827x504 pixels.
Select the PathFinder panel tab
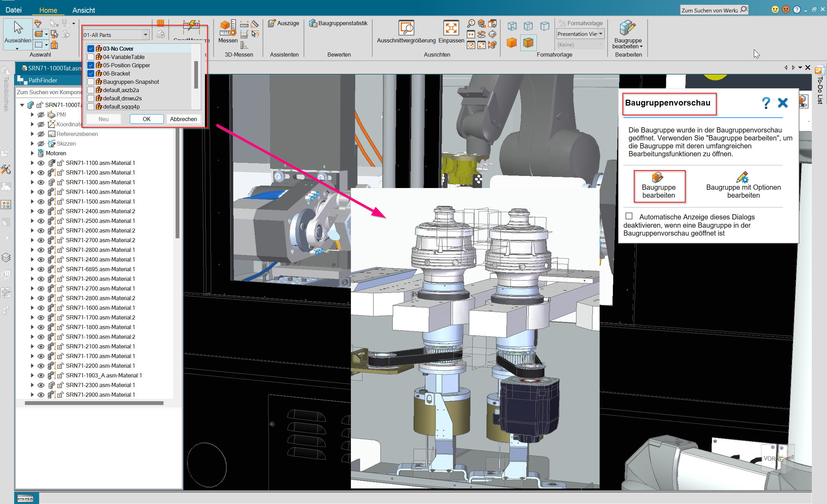[42, 80]
